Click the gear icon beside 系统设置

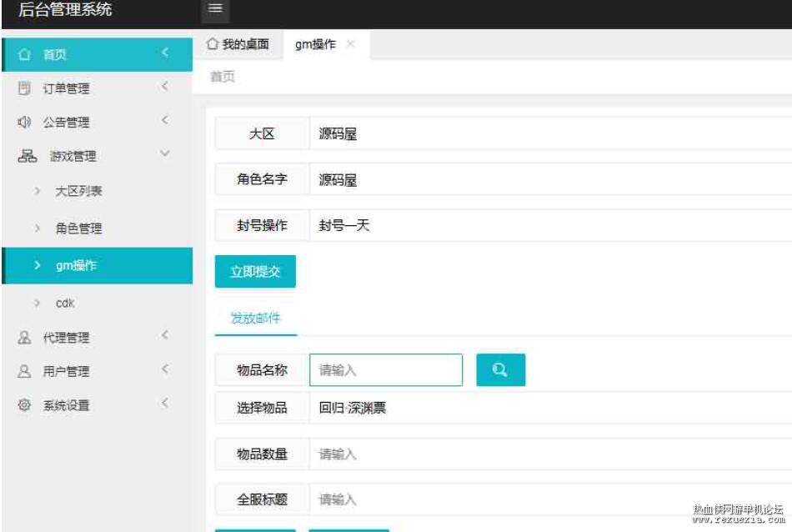click(x=24, y=404)
